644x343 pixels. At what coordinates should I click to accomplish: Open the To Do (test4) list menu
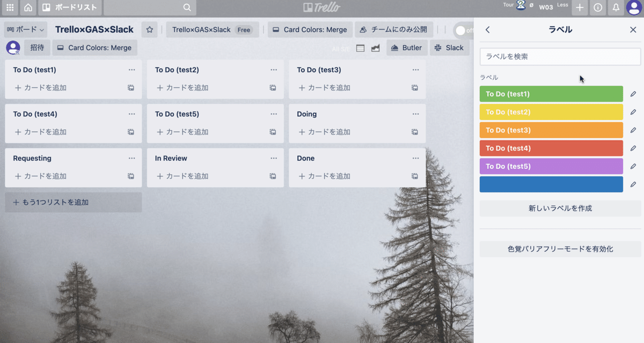pyautogui.click(x=132, y=114)
